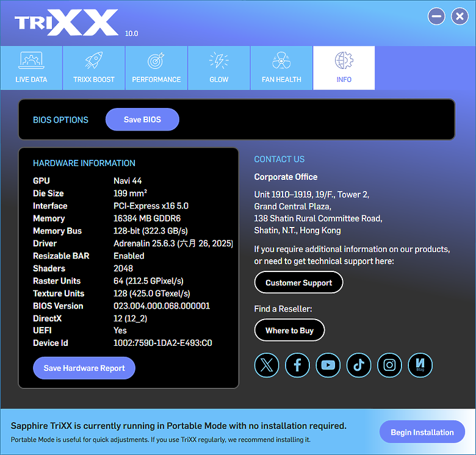Click the Hardware Information heading
Viewport: 476px width, 455px height.
[84, 163]
